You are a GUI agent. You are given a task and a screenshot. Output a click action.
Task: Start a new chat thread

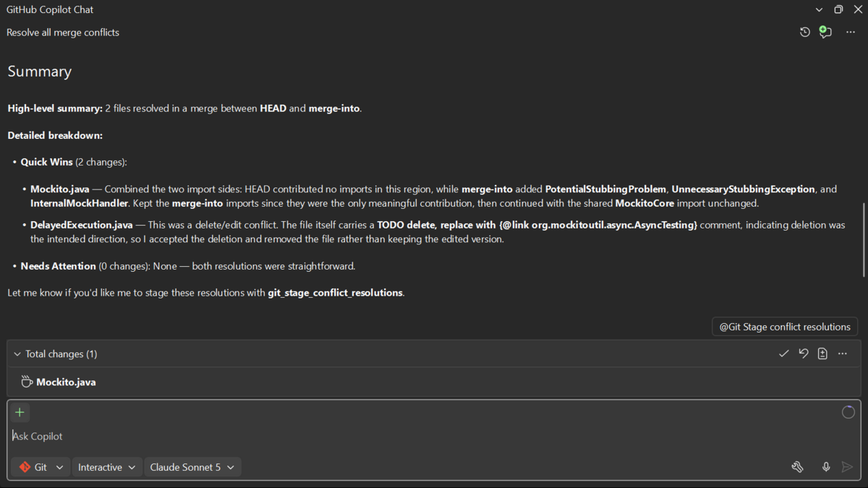825,32
